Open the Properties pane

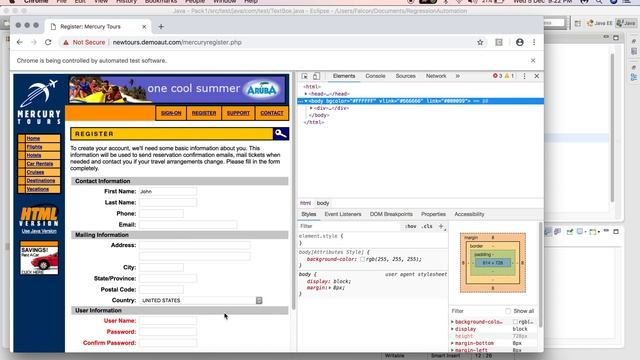[x=433, y=214]
